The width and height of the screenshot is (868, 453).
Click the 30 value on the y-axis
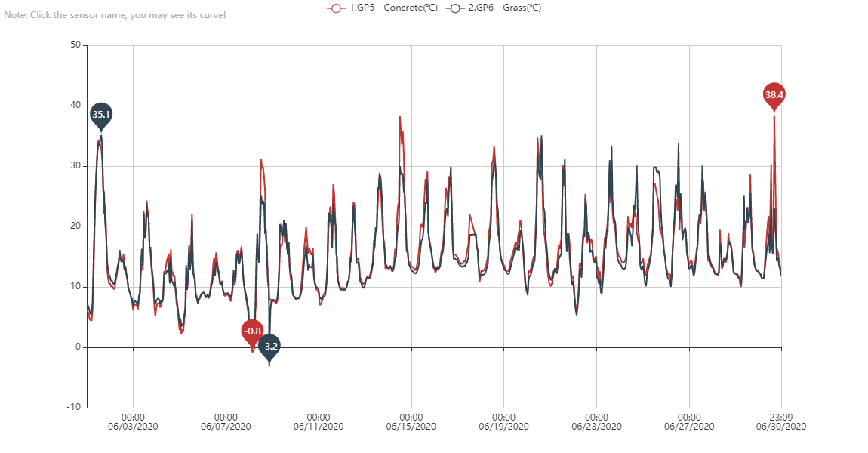coord(75,166)
